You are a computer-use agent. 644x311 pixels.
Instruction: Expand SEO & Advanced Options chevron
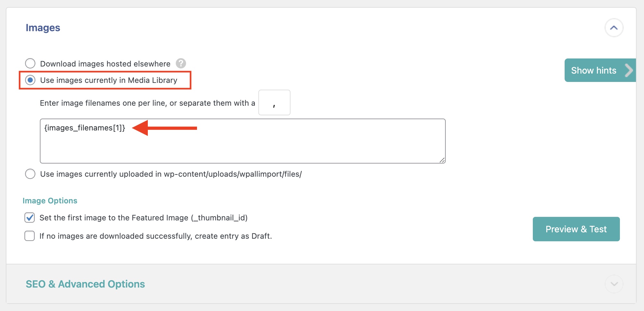pos(614,284)
